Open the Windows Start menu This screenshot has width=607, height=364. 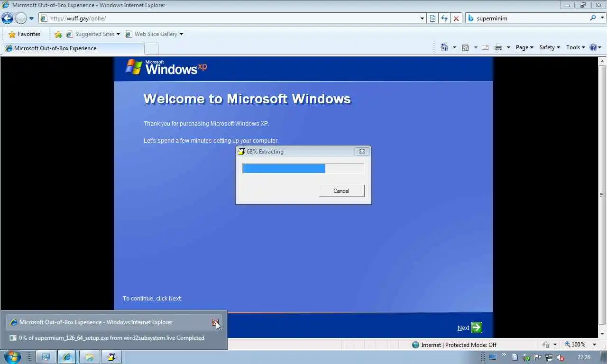click(x=12, y=357)
